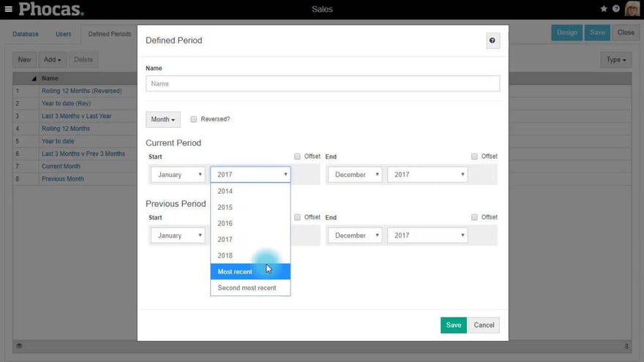Click into the Name input field
Viewport: 644px width, 362px height.
323,83
